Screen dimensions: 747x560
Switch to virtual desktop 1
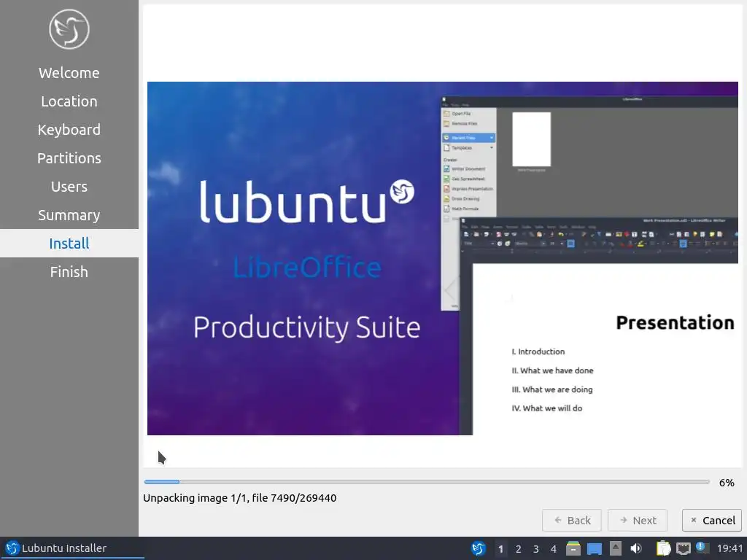[500, 549]
